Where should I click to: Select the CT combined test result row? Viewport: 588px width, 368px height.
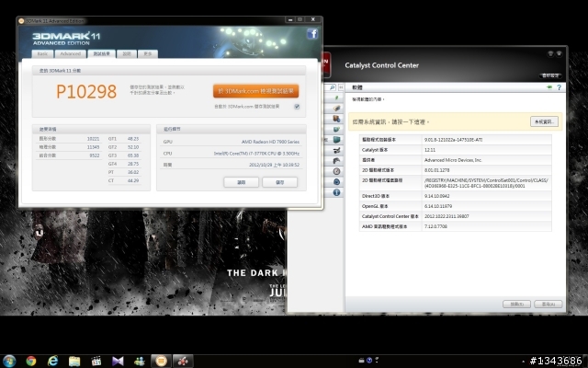tap(124, 180)
